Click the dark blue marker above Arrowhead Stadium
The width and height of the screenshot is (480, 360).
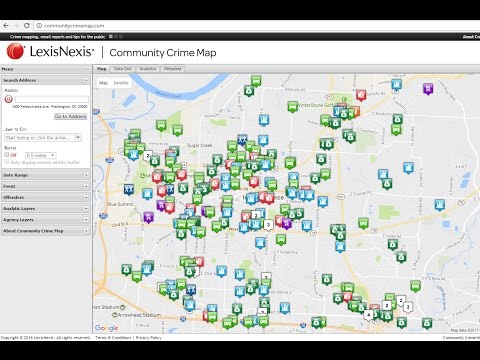click(190, 290)
